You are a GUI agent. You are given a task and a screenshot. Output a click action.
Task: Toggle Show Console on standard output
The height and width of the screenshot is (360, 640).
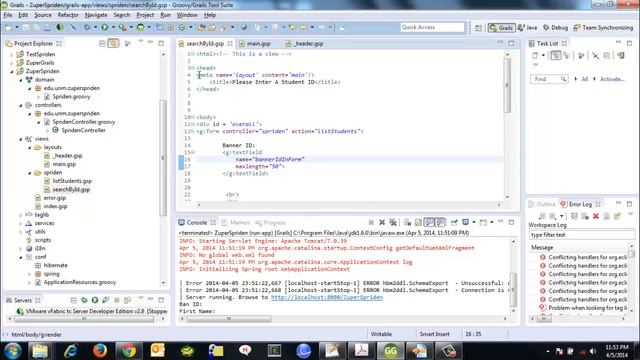coord(429,222)
